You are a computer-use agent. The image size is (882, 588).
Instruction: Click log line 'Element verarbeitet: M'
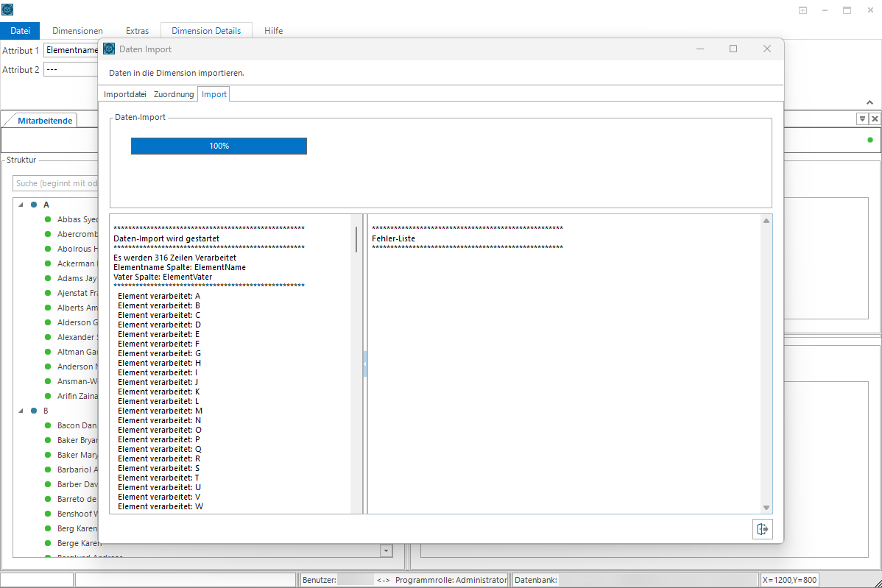click(160, 411)
